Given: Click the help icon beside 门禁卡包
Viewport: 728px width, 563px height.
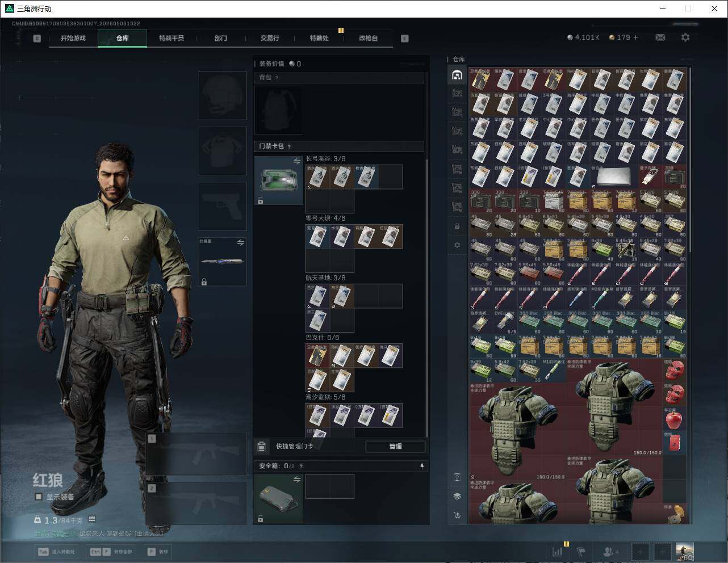Looking at the screenshot, I should [290, 146].
